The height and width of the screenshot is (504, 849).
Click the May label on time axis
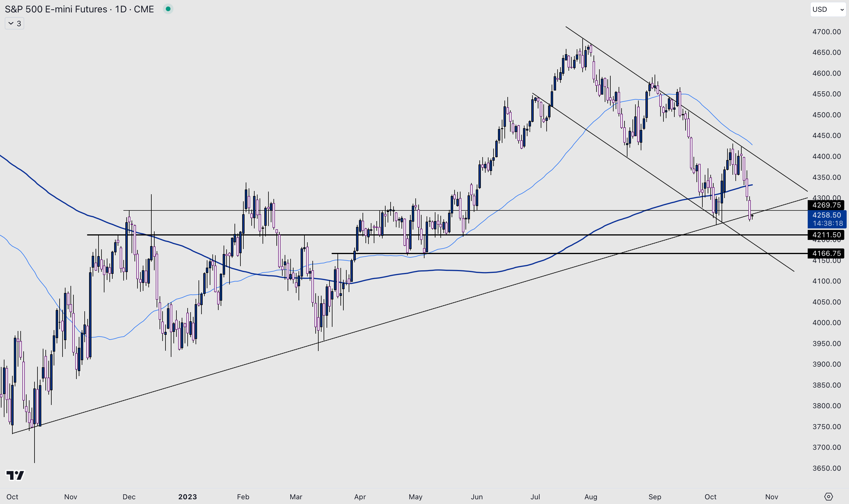pyautogui.click(x=415, y=497)
